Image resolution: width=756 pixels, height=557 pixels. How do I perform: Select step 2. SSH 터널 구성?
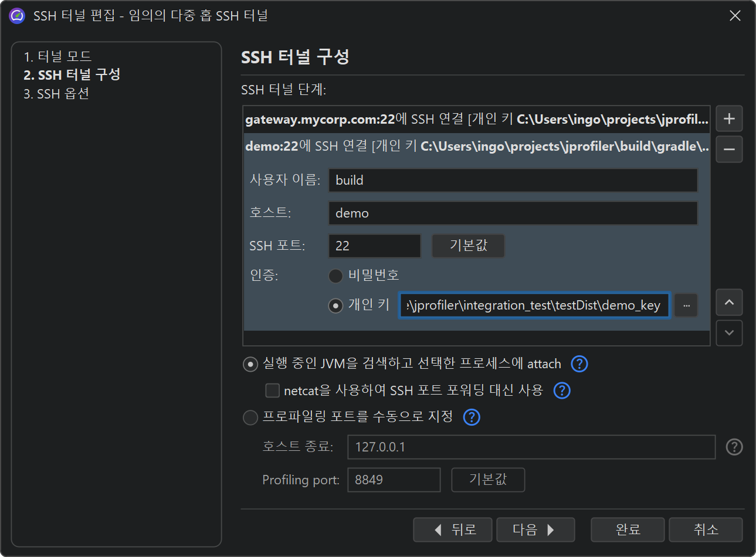coord(72,75)
